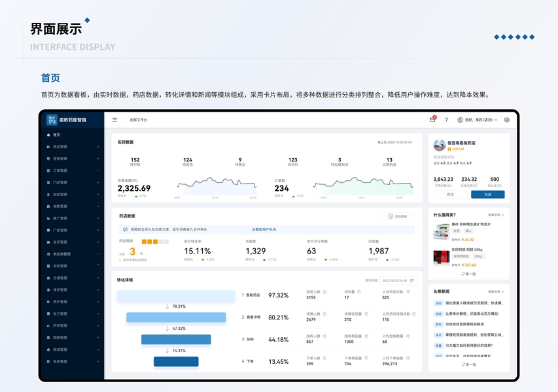Click the store avatar photo
This screenshot has height=392, width=558.
point(440,145)
